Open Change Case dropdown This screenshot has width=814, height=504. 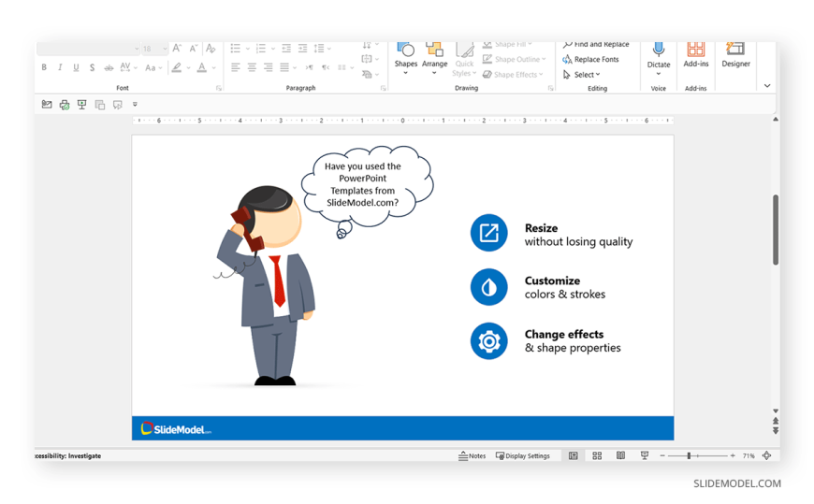153,67
